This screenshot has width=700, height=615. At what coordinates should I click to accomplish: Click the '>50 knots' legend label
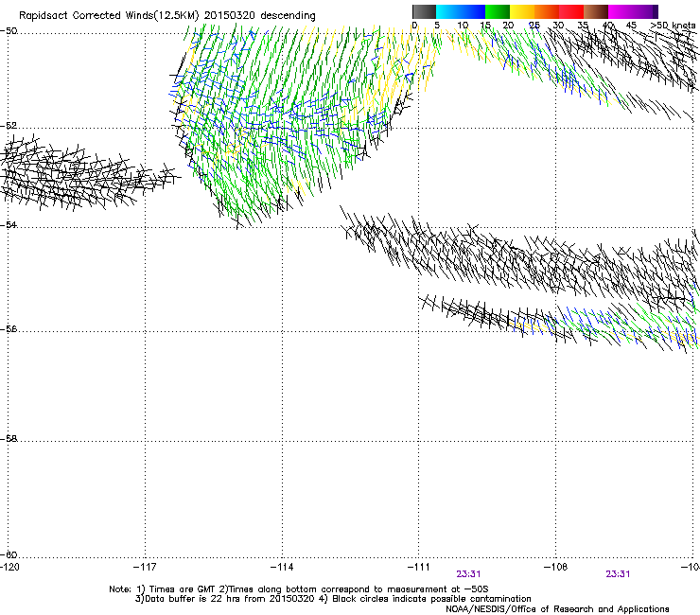coord(673,26)
